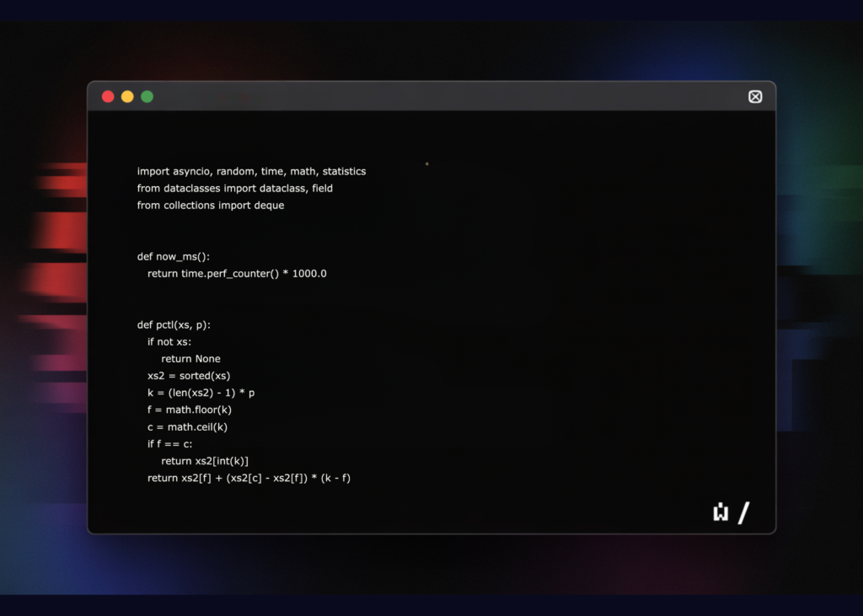
Task: Click the small cursor dot near top center
Action: (427, 163)
